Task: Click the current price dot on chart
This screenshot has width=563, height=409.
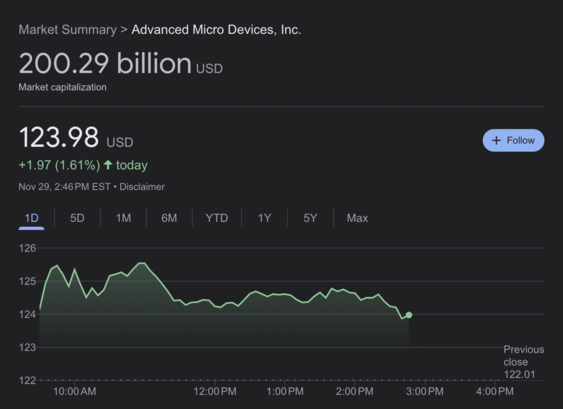Action: [x=409, y=315]
